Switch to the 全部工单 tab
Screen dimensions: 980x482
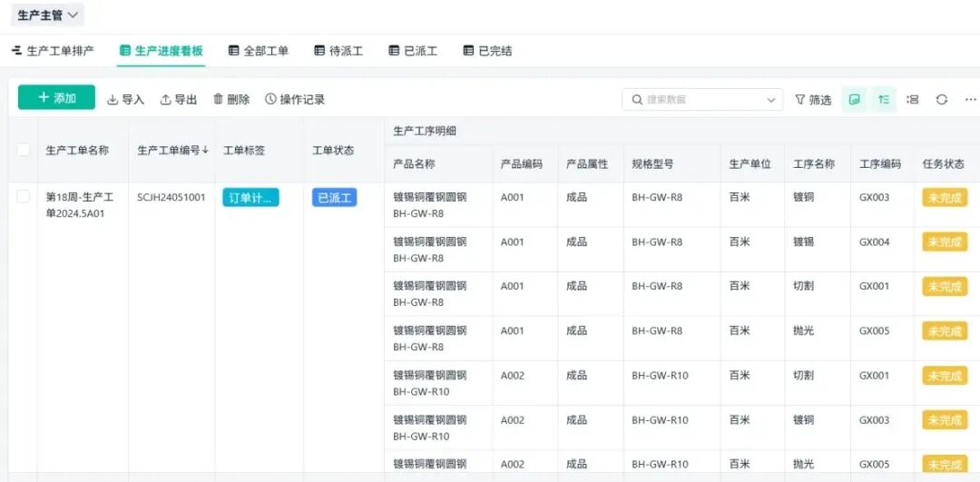coord(259,51)
